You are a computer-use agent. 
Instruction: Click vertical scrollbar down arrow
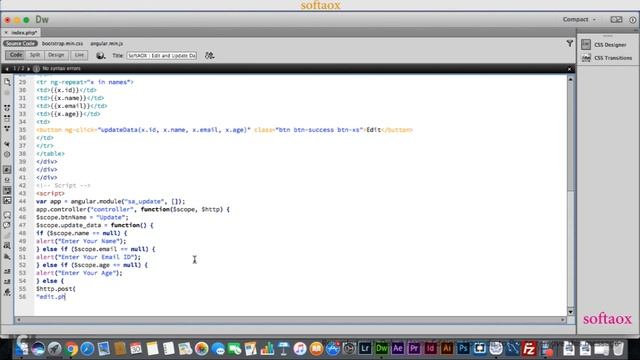(571, 312)
